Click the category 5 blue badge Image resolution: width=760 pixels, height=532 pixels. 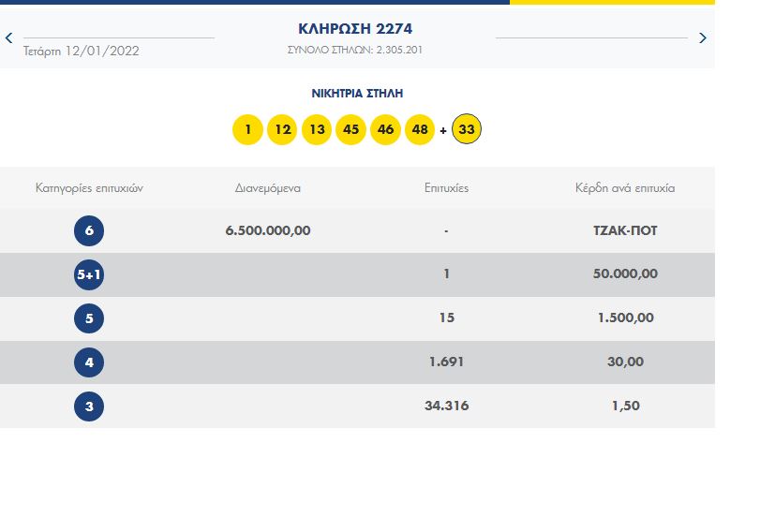pyautogui.click(x=89, y=318)
